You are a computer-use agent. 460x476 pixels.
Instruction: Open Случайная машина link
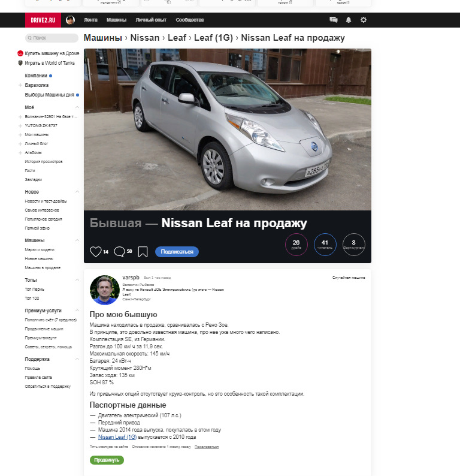tap(349, 278)
